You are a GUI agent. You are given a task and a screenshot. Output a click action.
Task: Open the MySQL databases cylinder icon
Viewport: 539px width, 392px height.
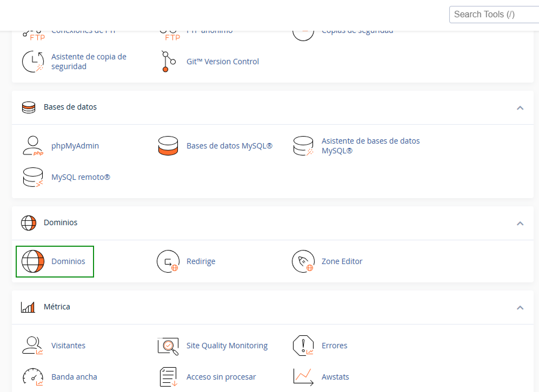coord(168,146)
